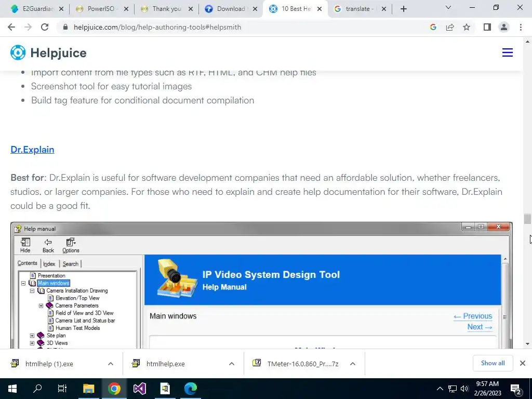Expand options for the TMeter download
Image resolution: width=532 pixels, height=399 pixels.
[353, 364]
